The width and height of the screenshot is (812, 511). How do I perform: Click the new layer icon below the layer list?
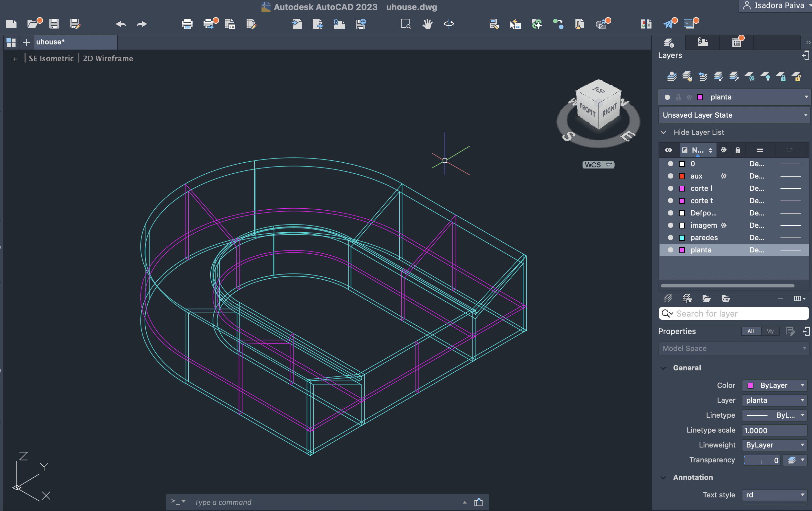point(668,298)
